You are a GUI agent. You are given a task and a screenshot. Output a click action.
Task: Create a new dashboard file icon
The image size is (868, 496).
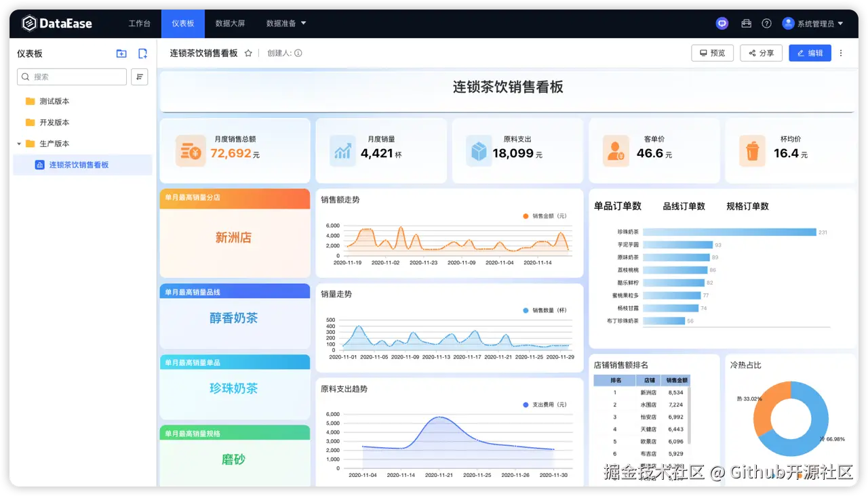(142, 54)
